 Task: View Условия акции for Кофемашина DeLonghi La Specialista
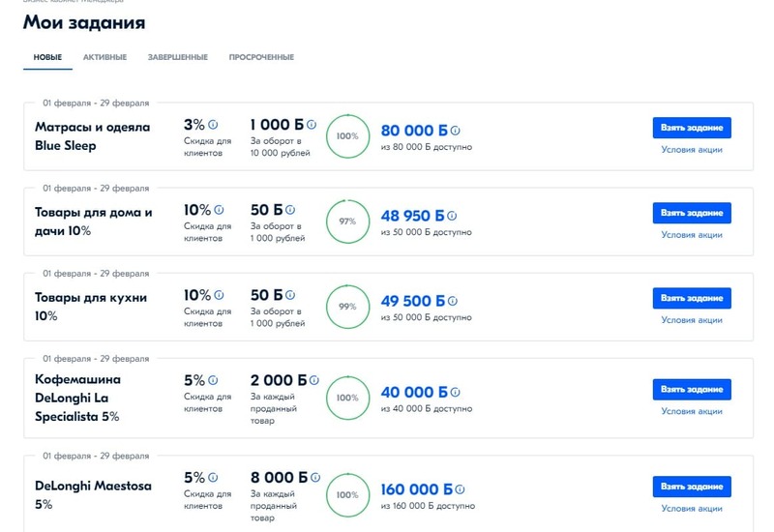691,411
